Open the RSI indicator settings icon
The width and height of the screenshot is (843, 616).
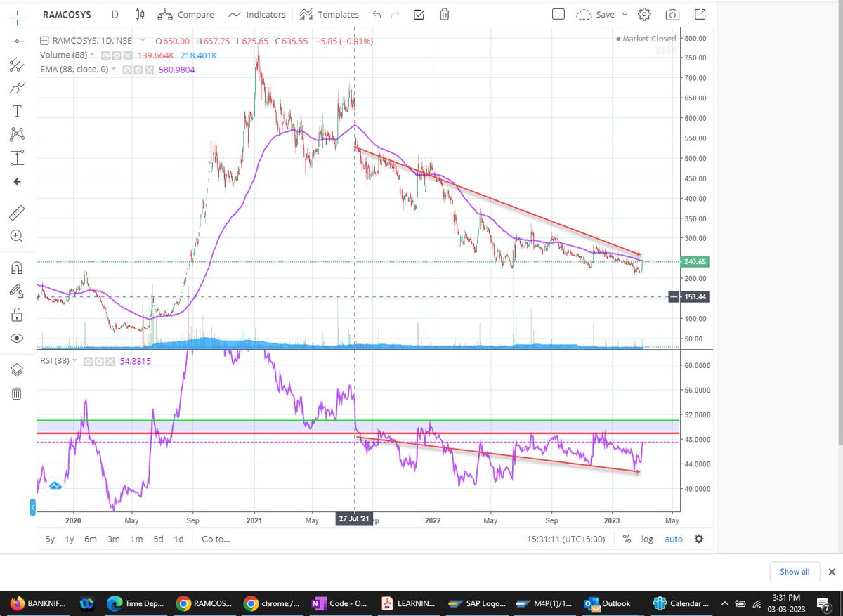click(98, 361)
